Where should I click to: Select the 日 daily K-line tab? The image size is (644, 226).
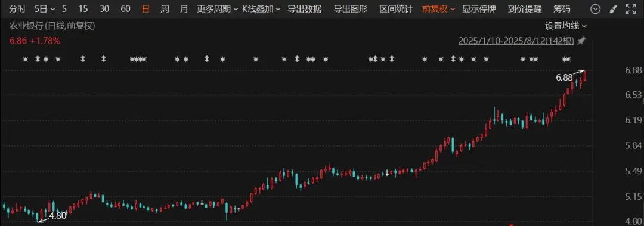click(145, 8)
